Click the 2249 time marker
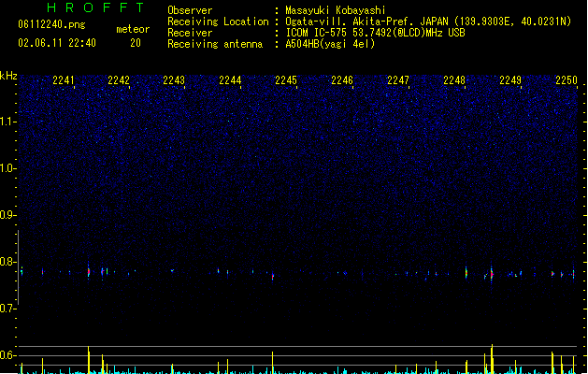588x374 pixels. [510, 80]
